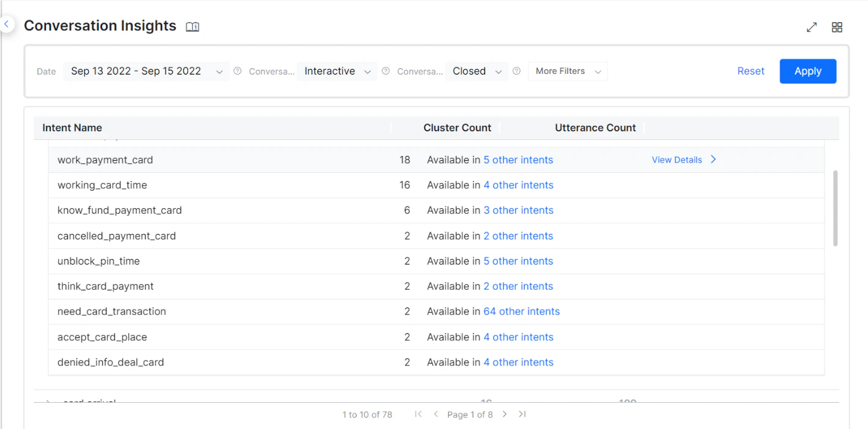Click count 18 for work_payment_card
Screen dimensions: 868x429
(405, 159)
